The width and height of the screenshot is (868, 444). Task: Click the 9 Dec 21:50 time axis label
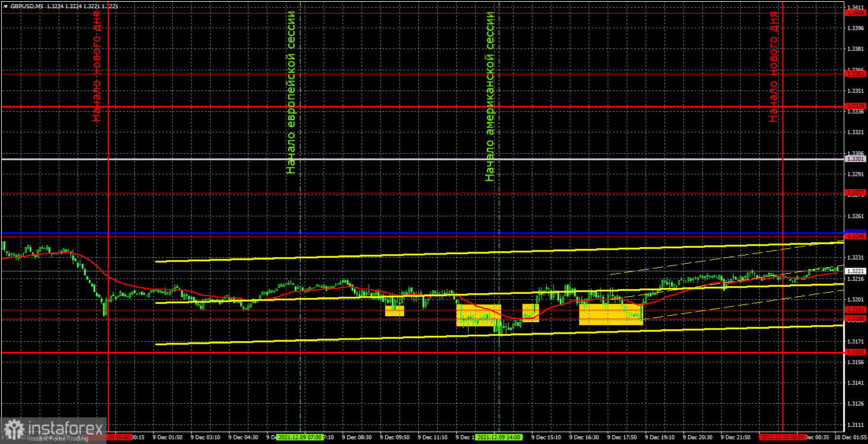coord(735,437)
